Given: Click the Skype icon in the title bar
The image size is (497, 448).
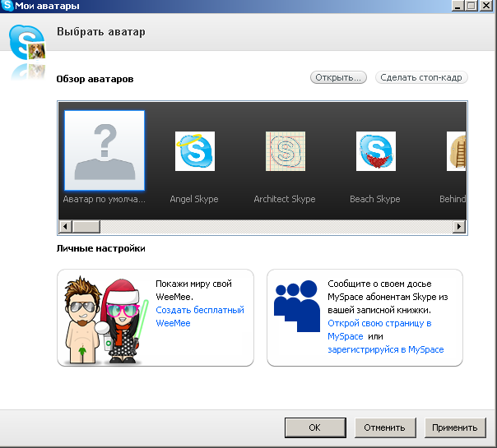Looking at the screenshot, I should point(7,6).
